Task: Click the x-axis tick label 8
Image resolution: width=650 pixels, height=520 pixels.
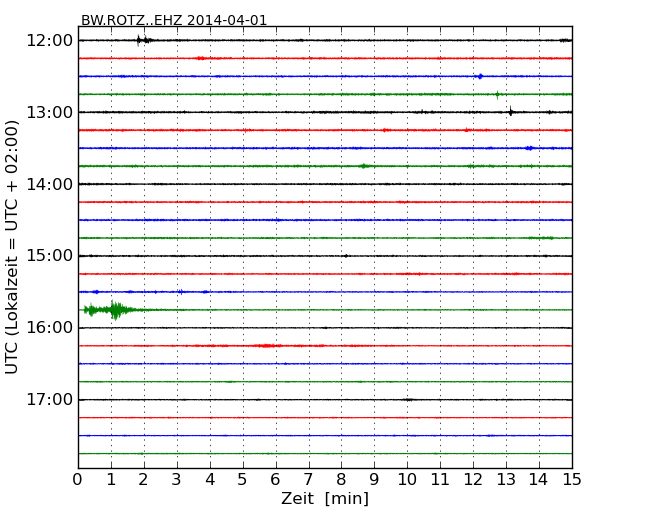Action: [341, 480]
